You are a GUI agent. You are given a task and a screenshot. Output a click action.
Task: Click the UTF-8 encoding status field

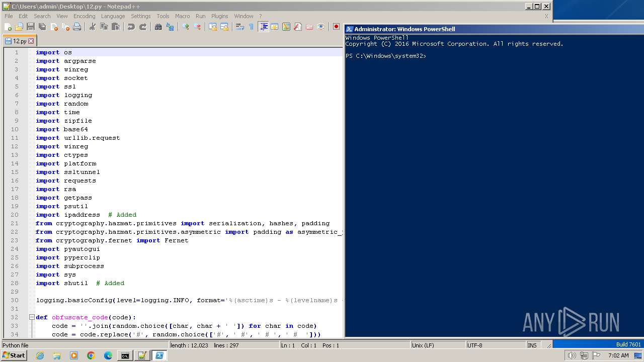pyautogui.click(x=495, y=345)
